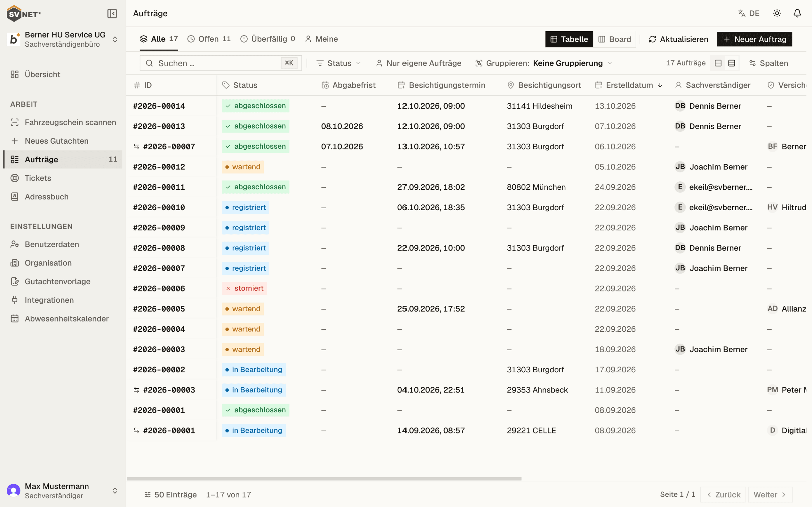
Task: Select comfortable row density icon
Action: (x=718, y=63)
